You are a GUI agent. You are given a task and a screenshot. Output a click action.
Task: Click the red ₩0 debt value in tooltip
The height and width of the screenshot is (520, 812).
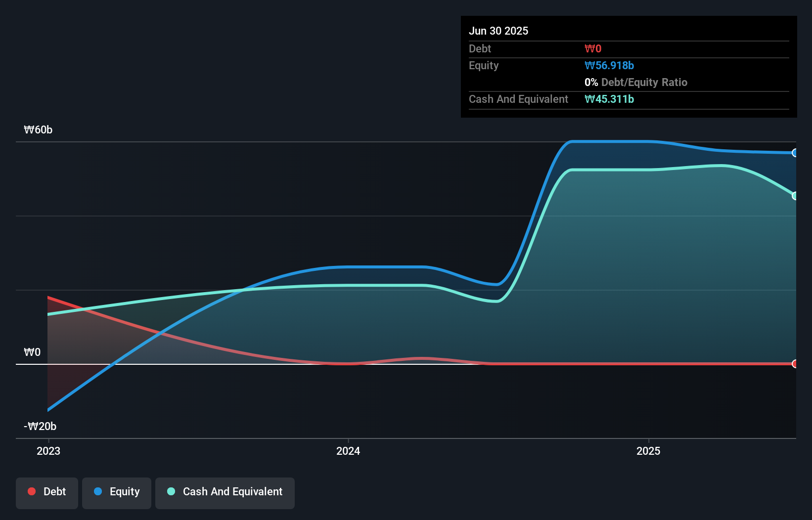click(593, 48)
